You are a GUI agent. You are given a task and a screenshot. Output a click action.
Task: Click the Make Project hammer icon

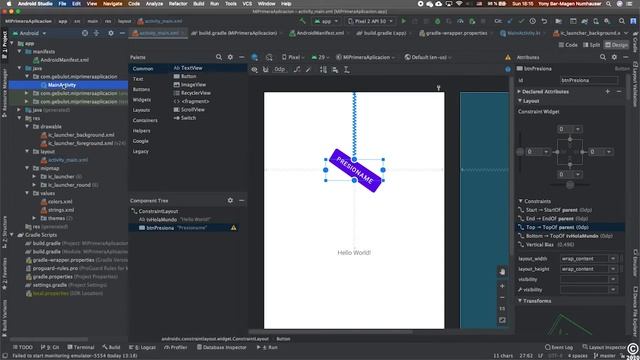(x=302, y=21)
